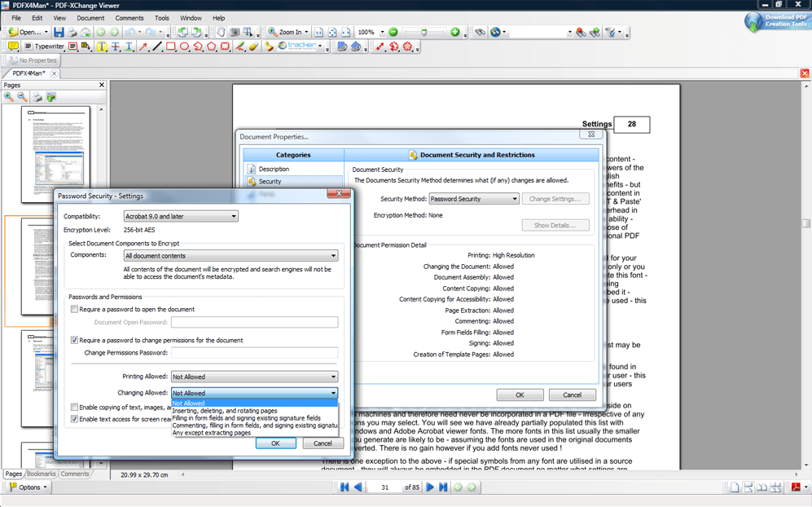Select the Typewriter tool

pos(45,46)
